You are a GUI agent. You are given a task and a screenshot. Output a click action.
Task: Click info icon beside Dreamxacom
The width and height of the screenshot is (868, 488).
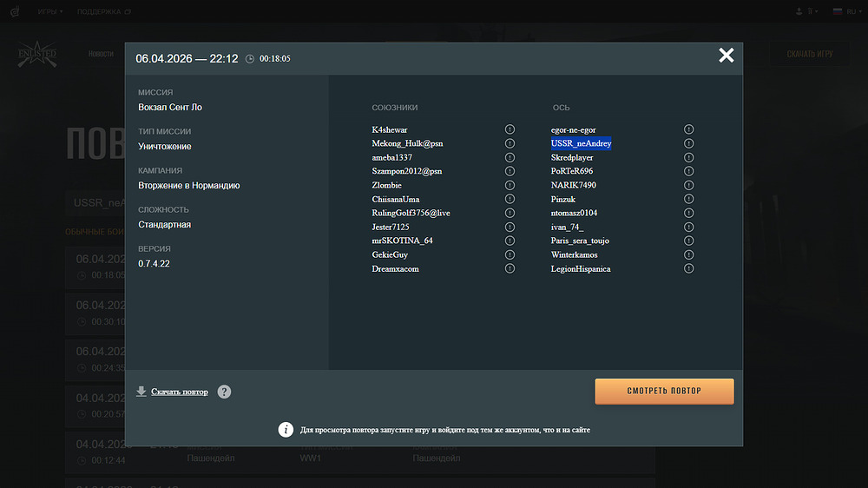[510, 268]
